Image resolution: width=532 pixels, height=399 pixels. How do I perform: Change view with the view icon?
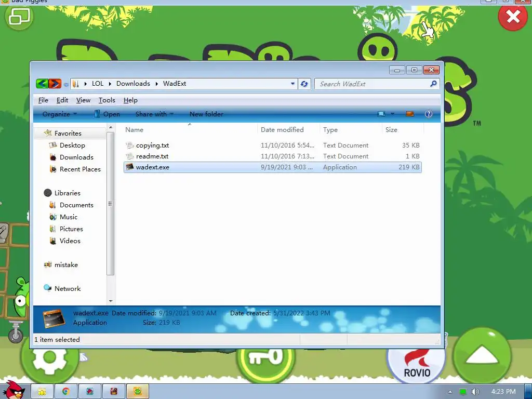pyautogui.click(x=381, y=114)
